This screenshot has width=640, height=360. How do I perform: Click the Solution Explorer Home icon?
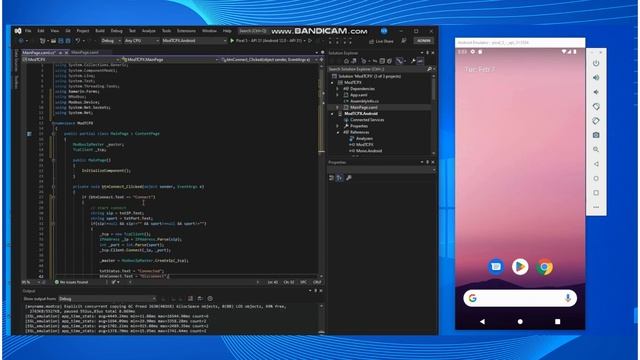346,61
